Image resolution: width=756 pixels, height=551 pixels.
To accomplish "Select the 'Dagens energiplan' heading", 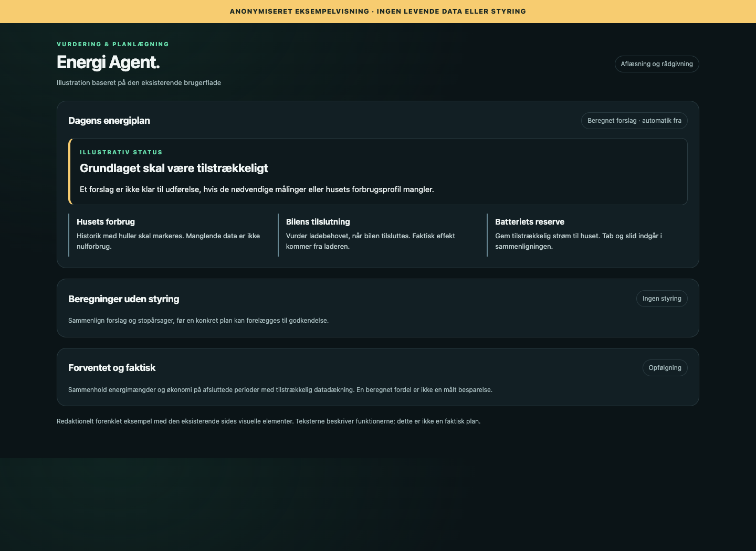I will click(109, 121).
